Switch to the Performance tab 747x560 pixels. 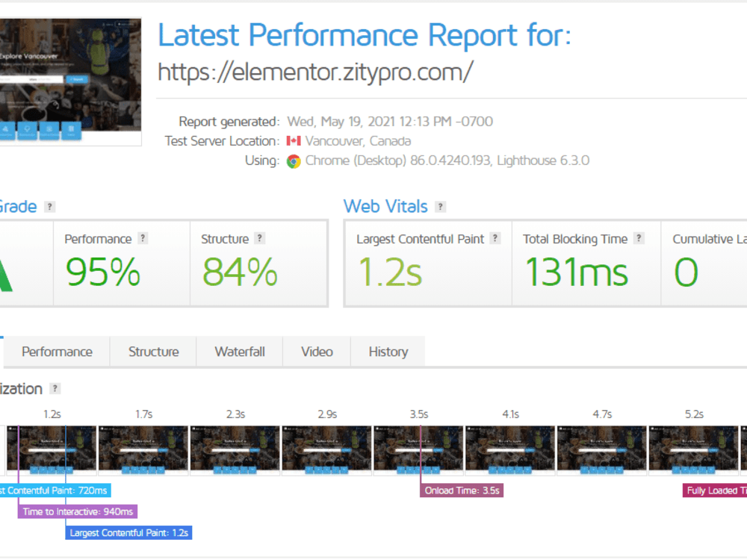point(58,352)
